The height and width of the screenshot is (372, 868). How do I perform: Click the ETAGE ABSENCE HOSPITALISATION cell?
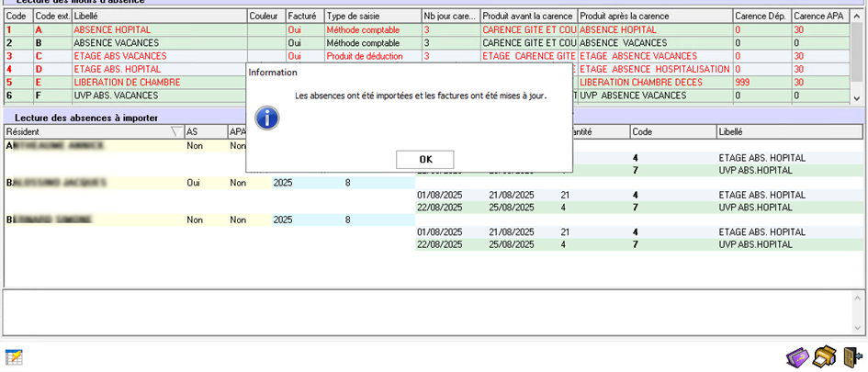(655, 69)
